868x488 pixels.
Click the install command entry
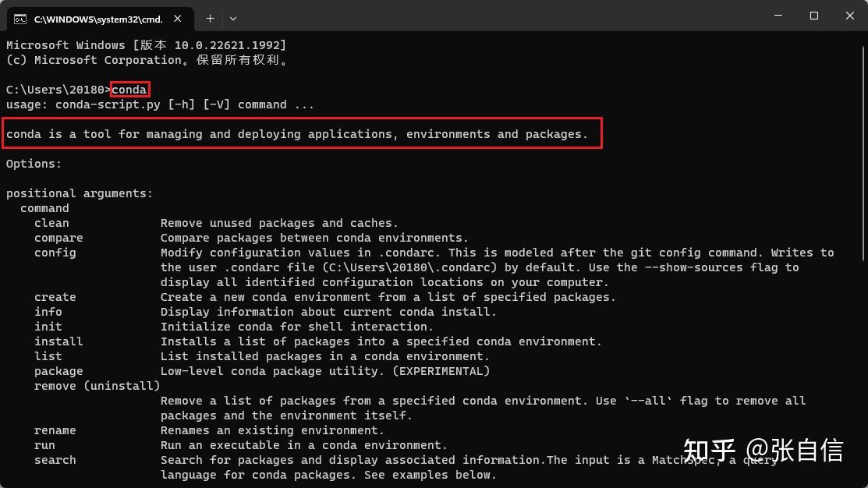click(x=58, y=341)
